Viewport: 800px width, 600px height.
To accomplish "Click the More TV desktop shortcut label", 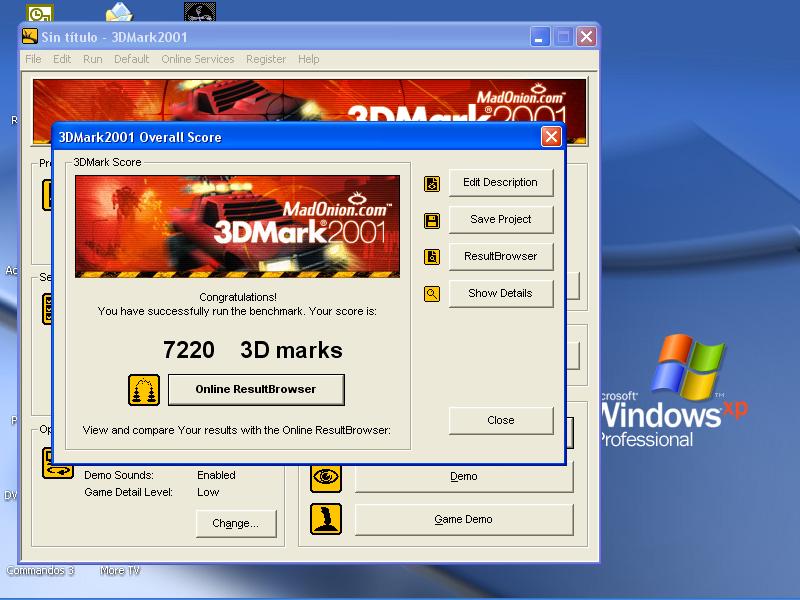I will coord(120,570).
